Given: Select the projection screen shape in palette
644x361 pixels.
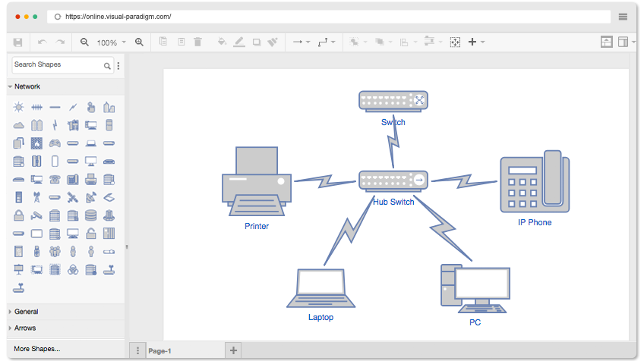Looking at the screenshot, I should click(x=18, y=269).
